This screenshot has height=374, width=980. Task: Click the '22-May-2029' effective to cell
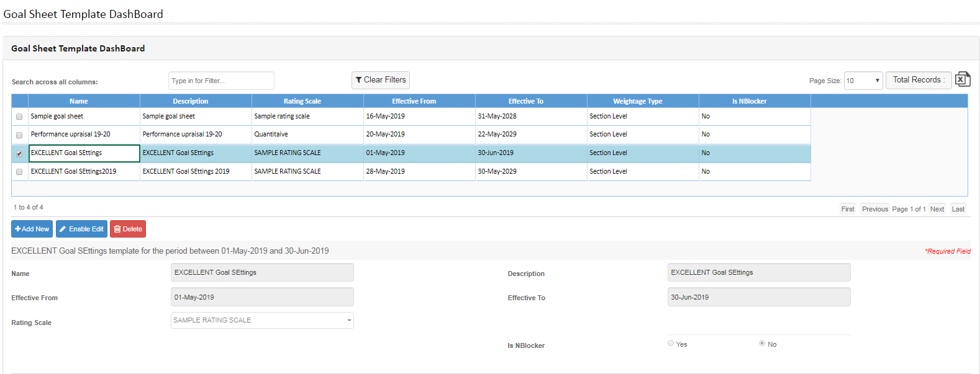point(531,135)
